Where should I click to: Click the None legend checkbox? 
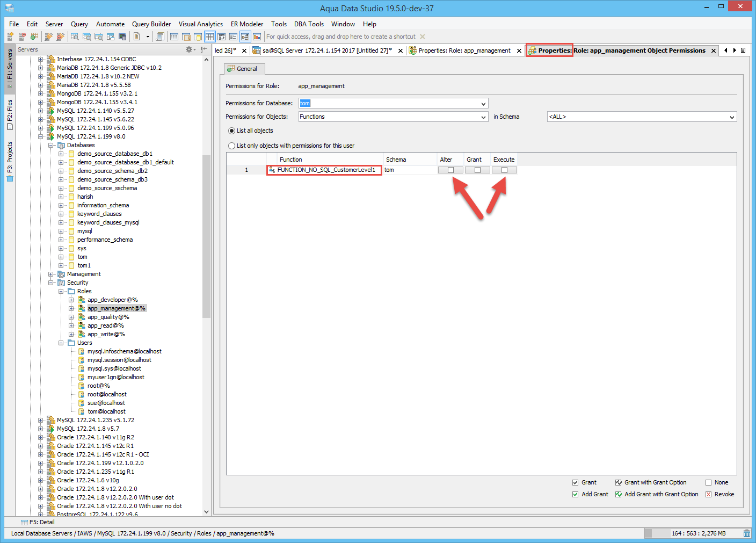708,482
